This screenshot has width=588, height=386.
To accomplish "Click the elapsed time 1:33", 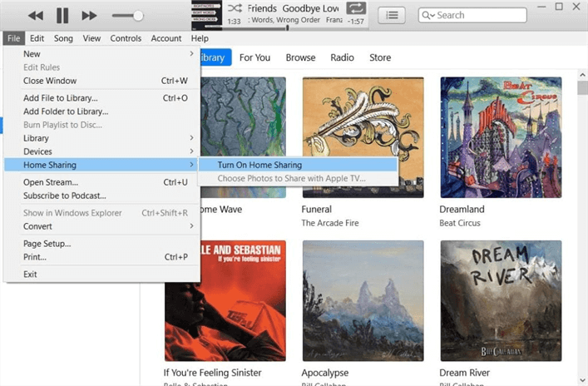I will tap(234, 22).
